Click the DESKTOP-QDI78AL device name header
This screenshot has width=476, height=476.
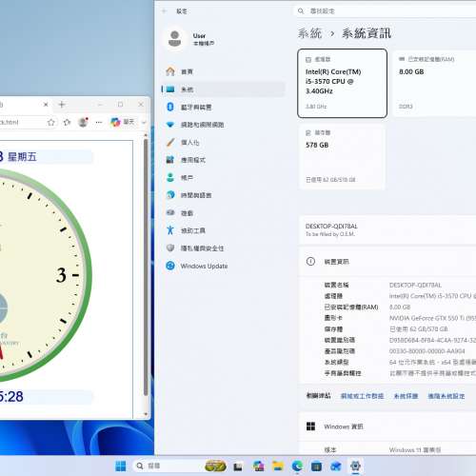pos(331,227)
